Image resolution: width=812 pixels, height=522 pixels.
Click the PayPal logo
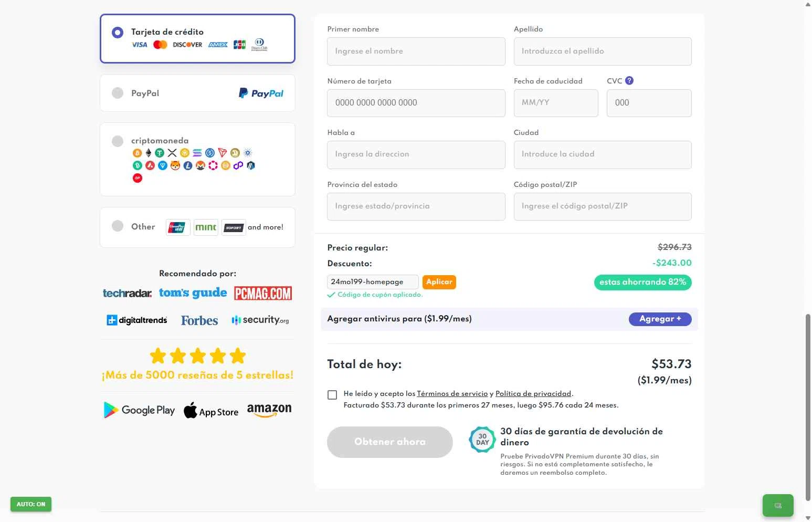click(x=261, y=93)
